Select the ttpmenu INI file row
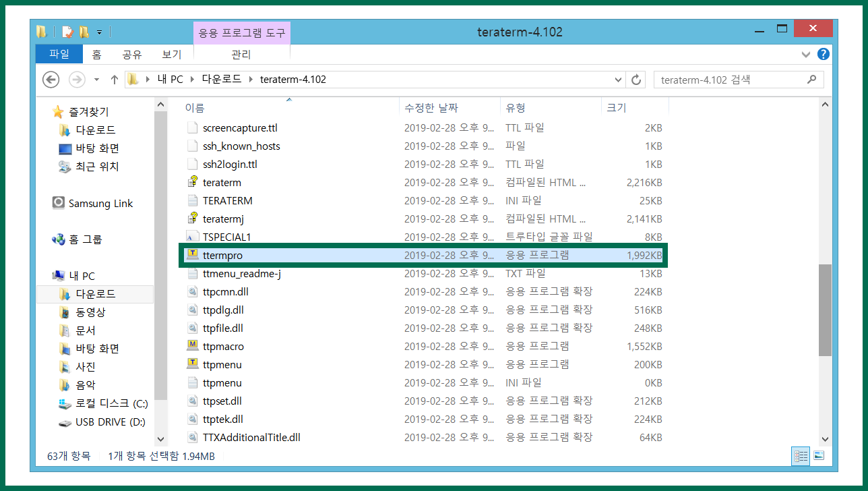This screenshot has width=868, height=491. pyautogui.click(x=425, y=382)
